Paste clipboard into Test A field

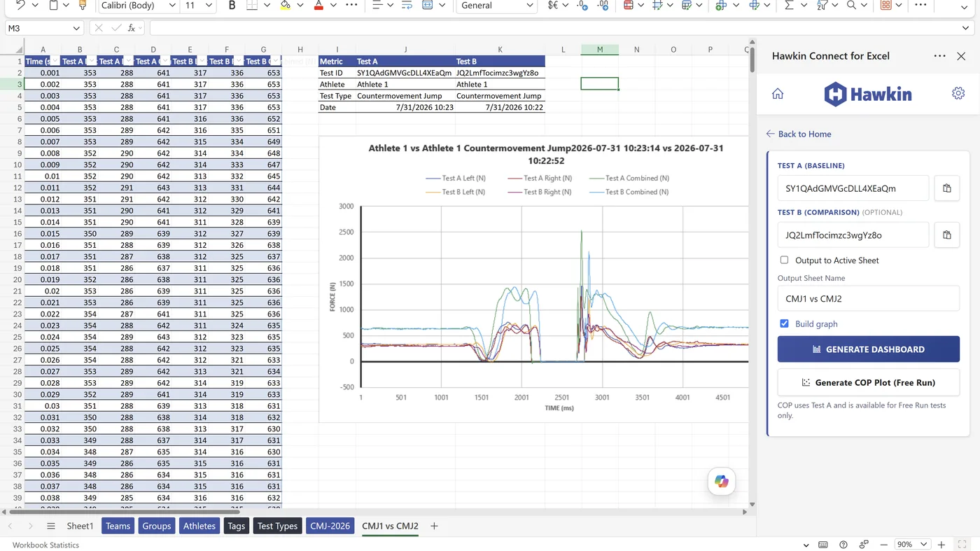click(x=947, y=188)
